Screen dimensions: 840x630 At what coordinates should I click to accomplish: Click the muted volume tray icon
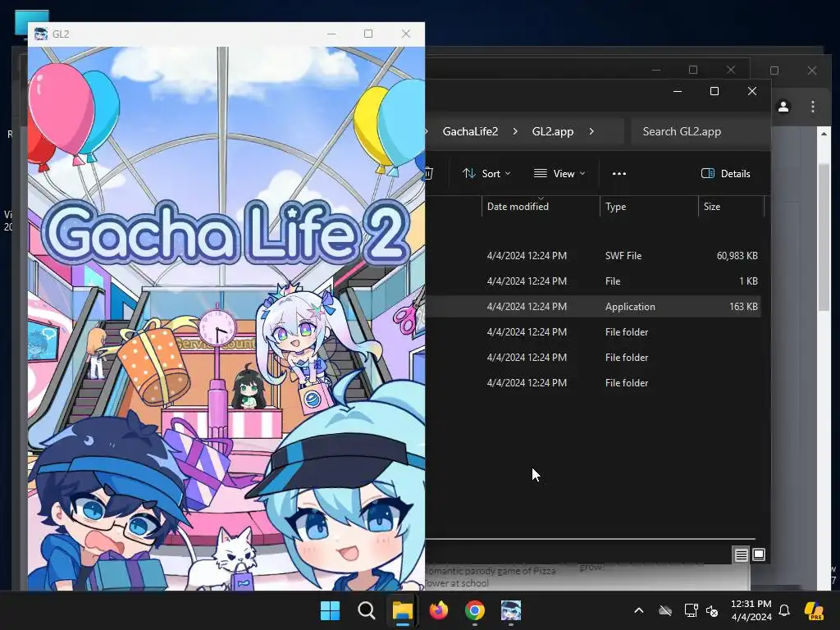712,610
